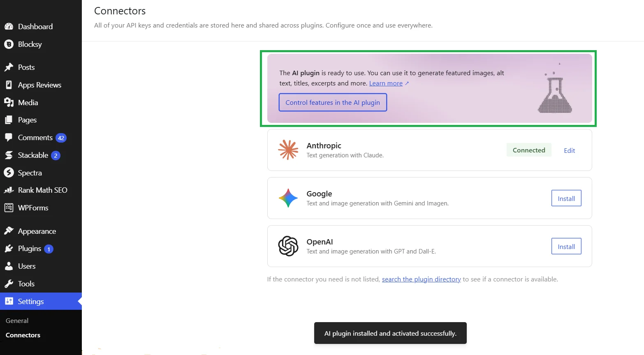Click the Anthropic starburst logo
This screenshot has height=355, width=644.
point(288,150)
